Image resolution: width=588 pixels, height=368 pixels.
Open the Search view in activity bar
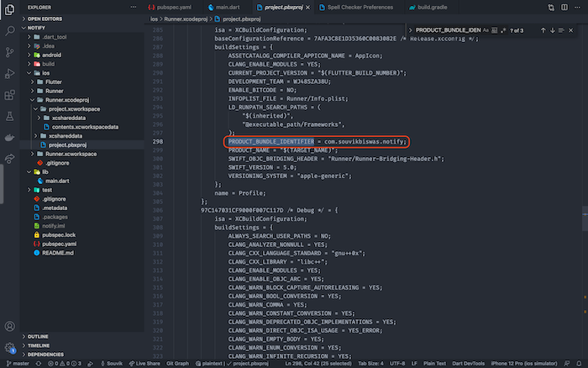point(10,29)
